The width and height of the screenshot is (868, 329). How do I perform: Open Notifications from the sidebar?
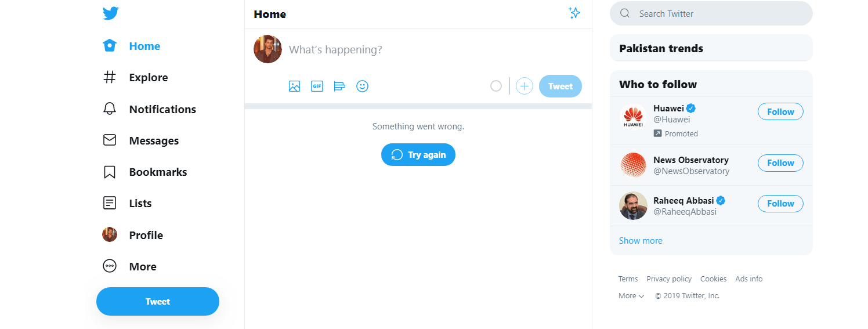(162, 109)
